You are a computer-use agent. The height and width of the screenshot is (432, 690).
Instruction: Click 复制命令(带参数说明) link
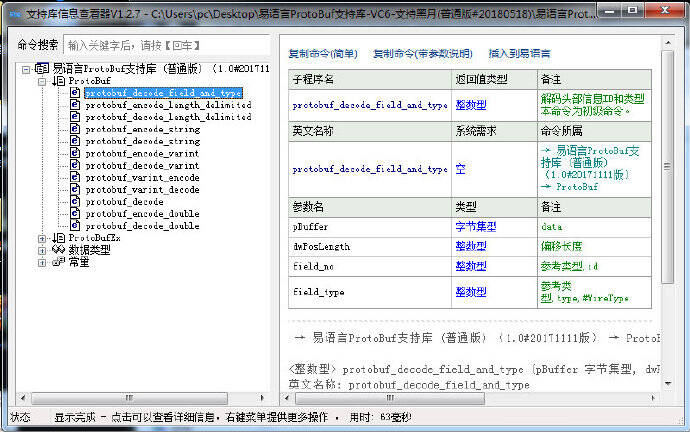tap(422, 54)
